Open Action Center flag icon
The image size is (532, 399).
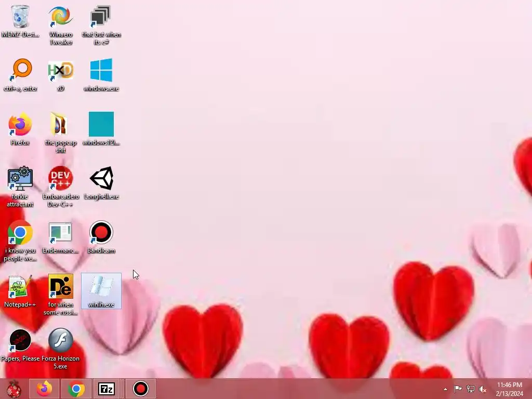tap(458, 389)
